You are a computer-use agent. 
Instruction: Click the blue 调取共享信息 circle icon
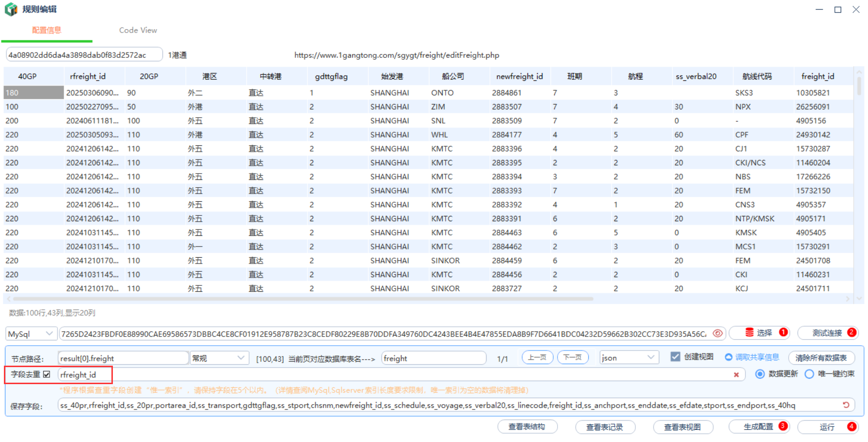tap(728, 357)
